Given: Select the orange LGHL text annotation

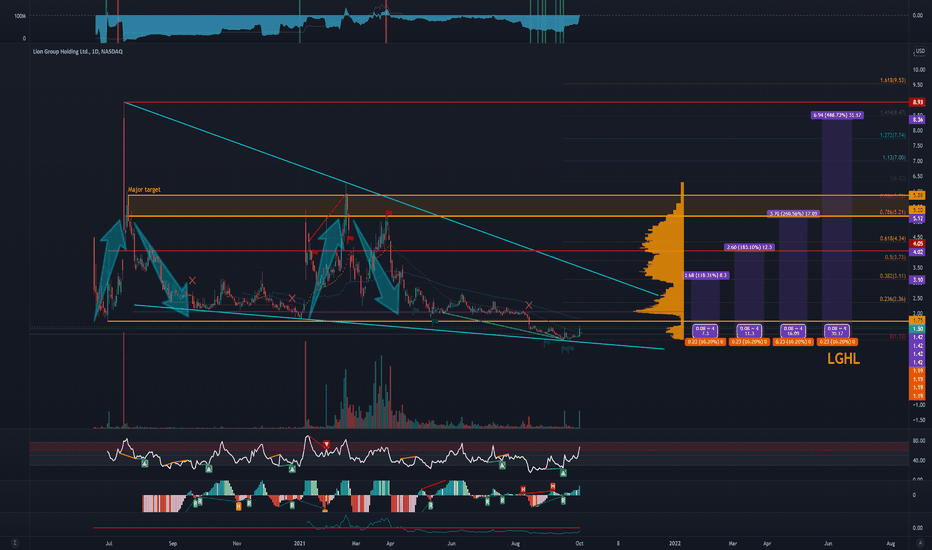Looking at the screenshot, I should tap(843, 358).
